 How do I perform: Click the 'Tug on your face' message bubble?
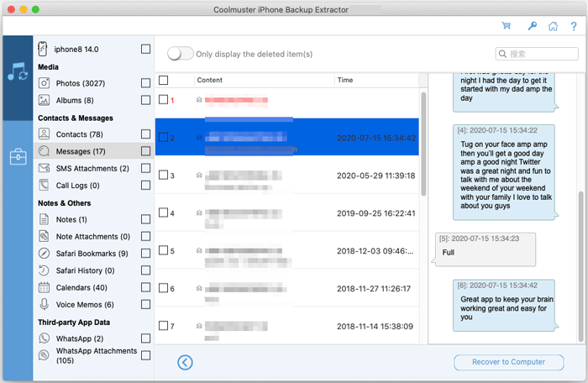pyautogui.click(x=504, y=172)
